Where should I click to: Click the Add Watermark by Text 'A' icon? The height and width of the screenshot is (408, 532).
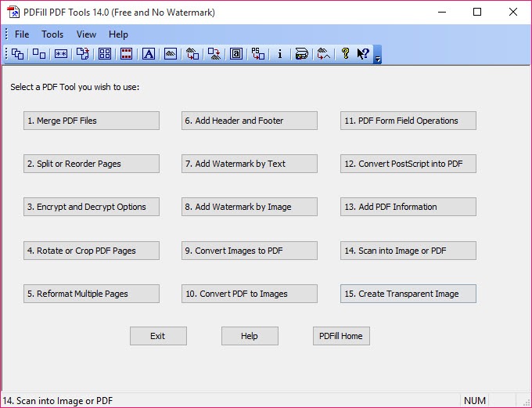point(149,54)
